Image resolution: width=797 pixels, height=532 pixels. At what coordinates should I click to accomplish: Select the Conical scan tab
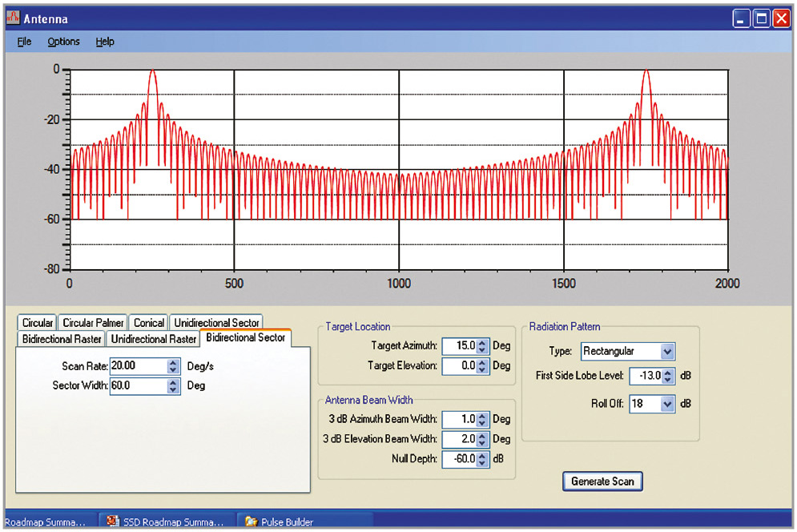click(x=149, y=323)
